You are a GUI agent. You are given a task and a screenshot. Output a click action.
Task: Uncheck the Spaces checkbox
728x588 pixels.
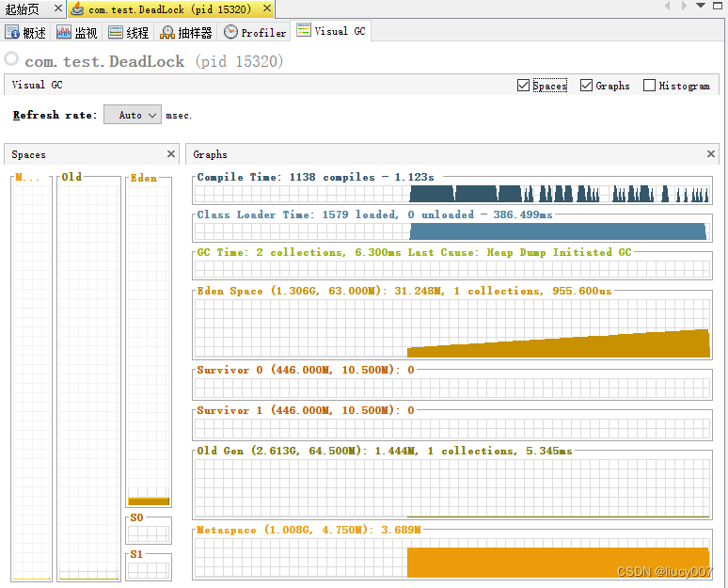[523, 85]
